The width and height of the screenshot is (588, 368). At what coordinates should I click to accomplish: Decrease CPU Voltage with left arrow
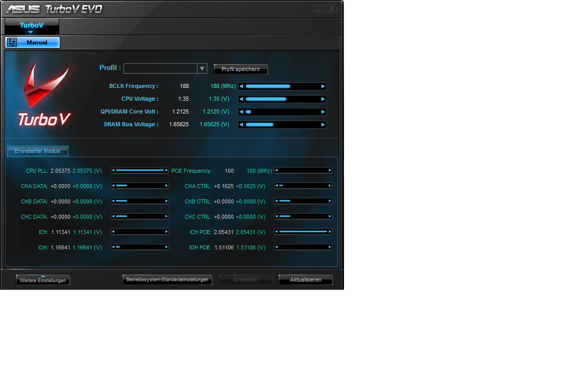point(241,99)
